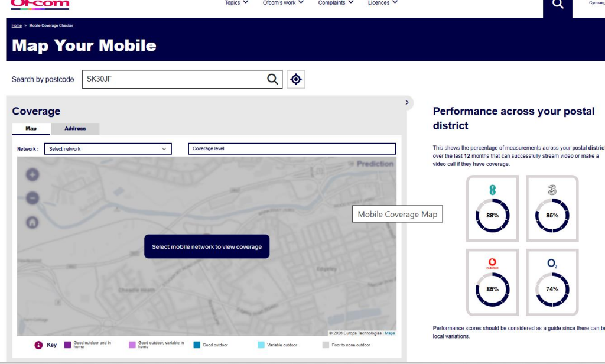The image size is (605, 364).
Task: Switch language via Cymraeg link
Action: click(x=597, y=3)
